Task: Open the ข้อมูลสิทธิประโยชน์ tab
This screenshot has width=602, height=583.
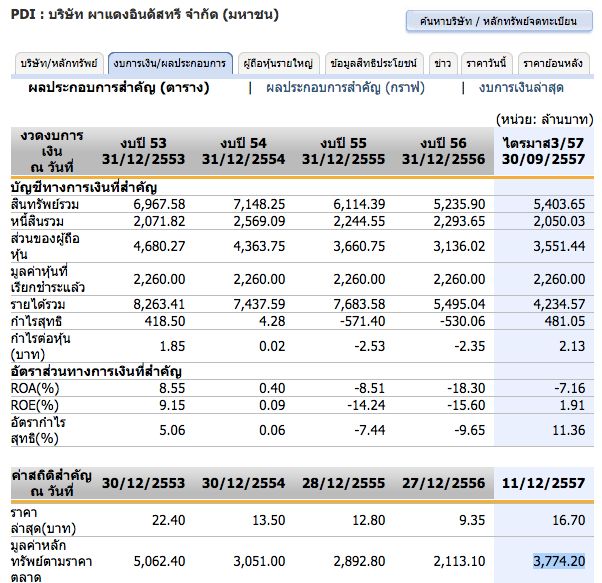Action: coord(374,63)
